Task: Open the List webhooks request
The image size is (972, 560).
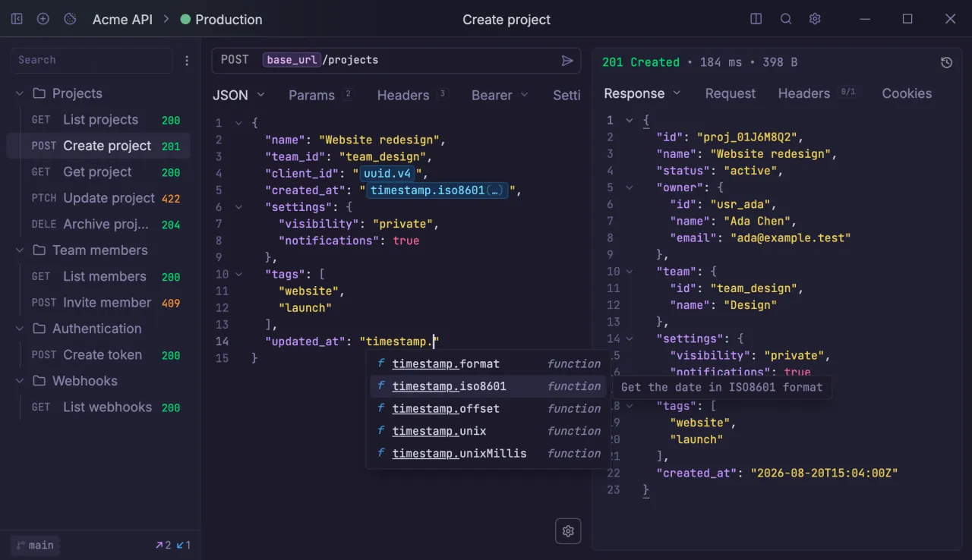Action: tap(99, 407)
